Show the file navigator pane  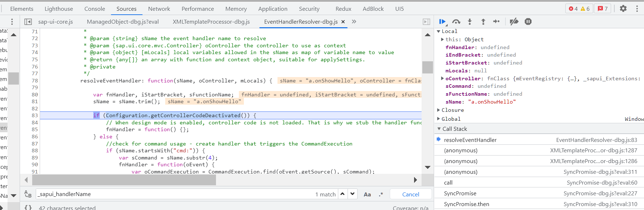coord(28,22)
